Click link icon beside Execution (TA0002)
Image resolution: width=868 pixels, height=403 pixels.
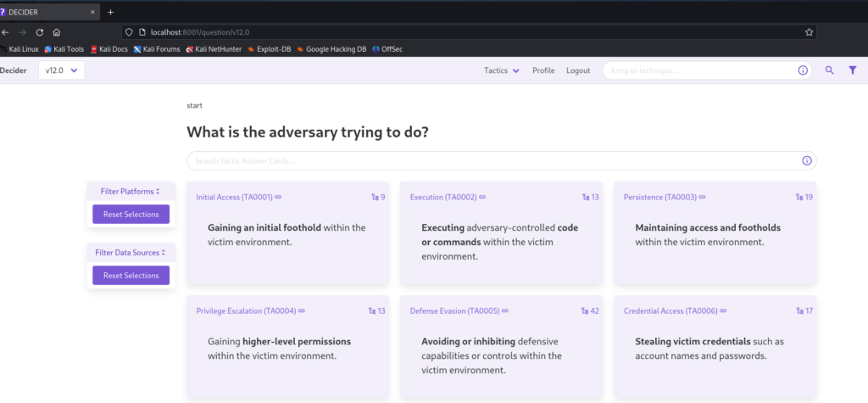pos(482,197)
